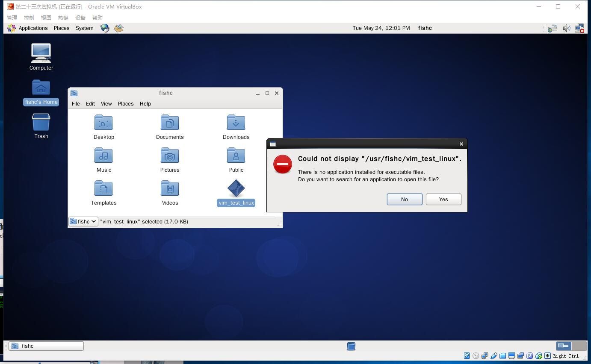Open the fishc location dropdown in status bar
Screen dimensions: 591x364
pyautogui.click(x=83, y=222)
